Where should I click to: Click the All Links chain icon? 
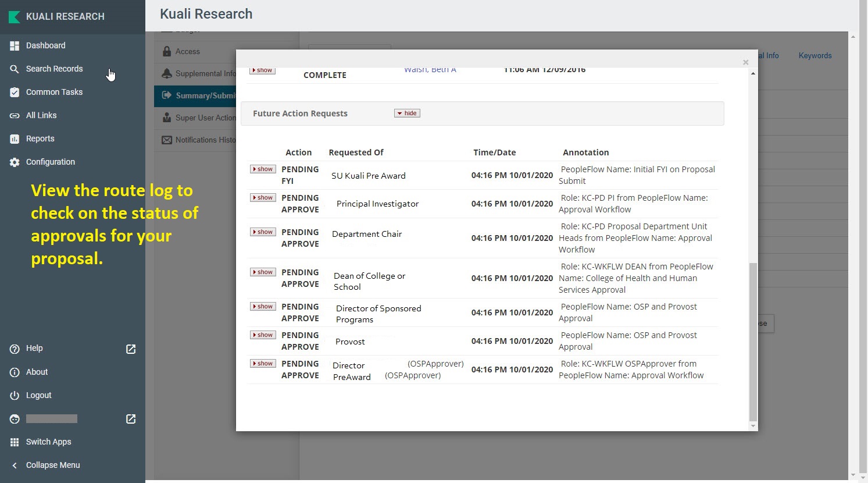coord(15,116)
